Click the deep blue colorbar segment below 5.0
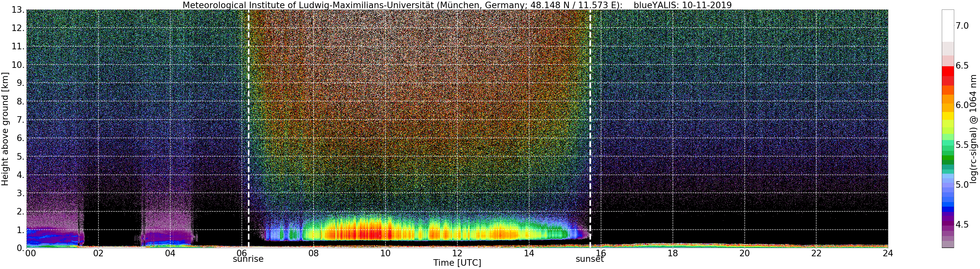980x269 pixels. pos(948,209)
